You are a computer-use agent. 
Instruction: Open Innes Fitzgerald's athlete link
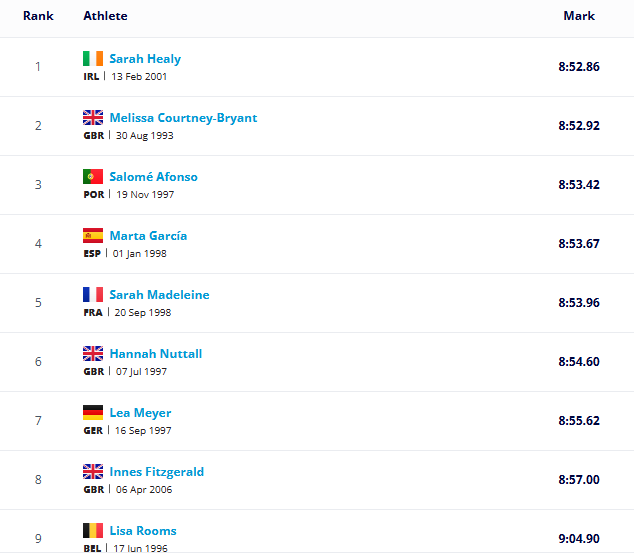[156, 472]
